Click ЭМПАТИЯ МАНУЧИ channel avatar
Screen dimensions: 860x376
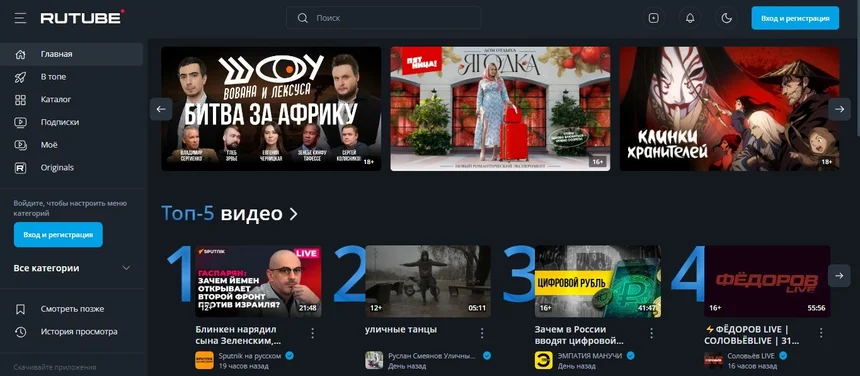pyautogui.click(x=544, y=360)
